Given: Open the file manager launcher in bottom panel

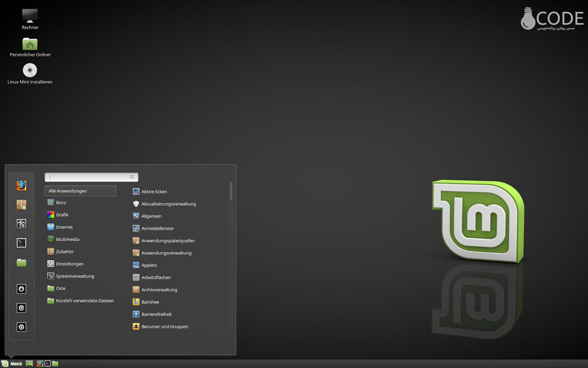Looking at the screenshot, I should 55,364.
